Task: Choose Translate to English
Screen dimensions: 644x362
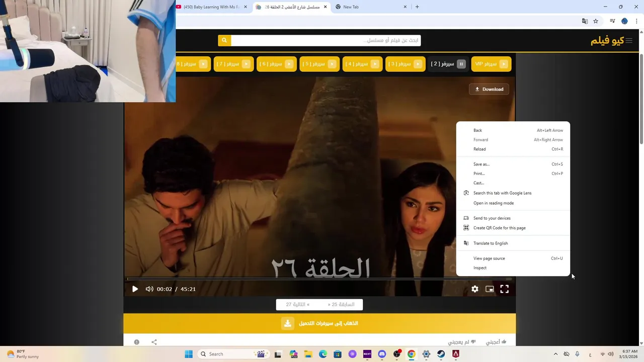Action: pyautogui.click(x=513, y=243)
